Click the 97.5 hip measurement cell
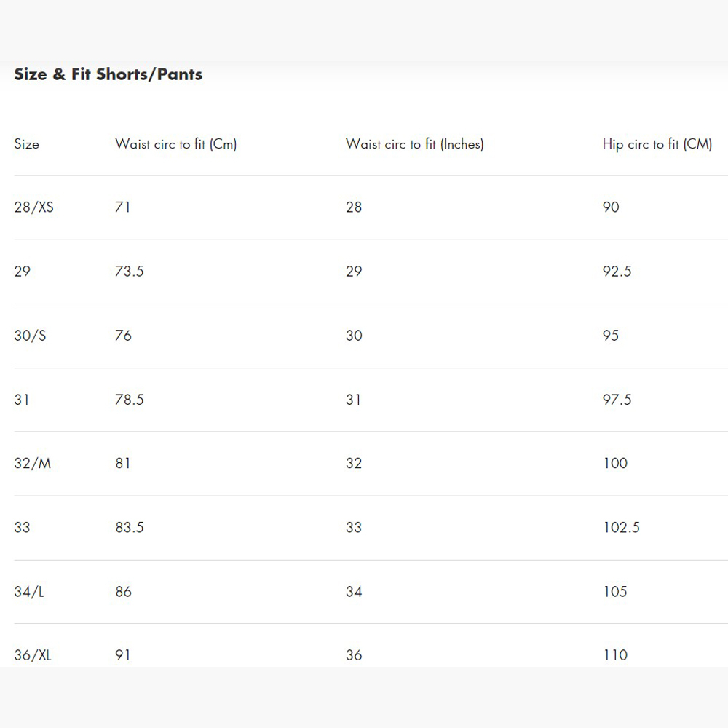Viewport: 728px width, 728px height. pos(617,400)
